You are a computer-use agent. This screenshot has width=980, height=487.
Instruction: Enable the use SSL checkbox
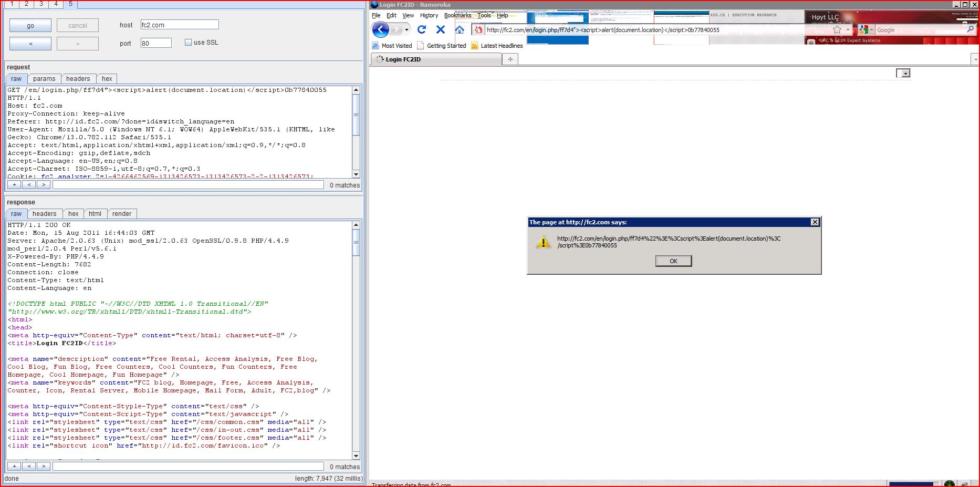pyautogui.click(x=188, y=43)
